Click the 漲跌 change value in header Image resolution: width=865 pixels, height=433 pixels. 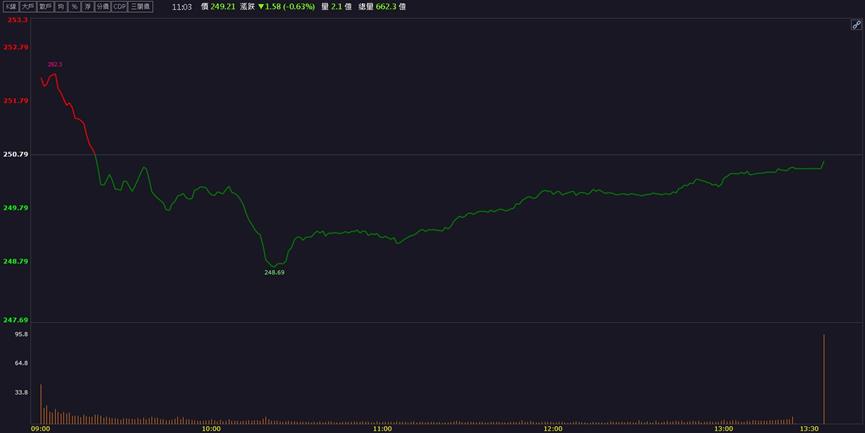click(x=287, y=7)
